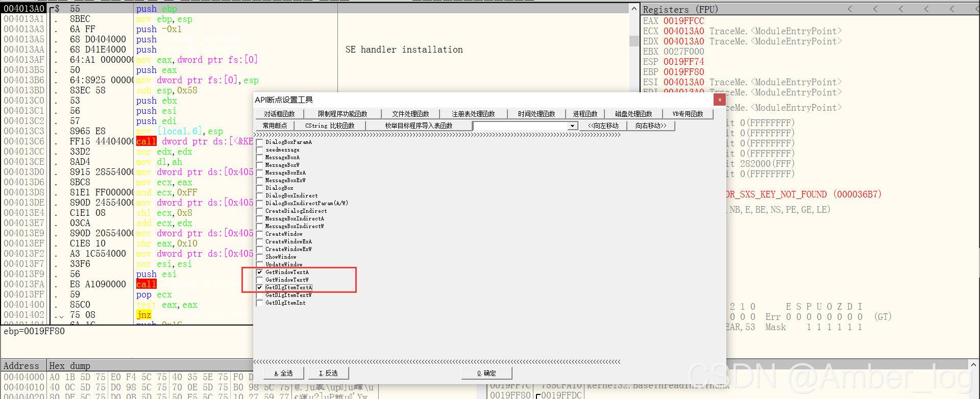Select the 004013A0 push ebp row
This screenshot has width=980, height=399.
(315, 9)
